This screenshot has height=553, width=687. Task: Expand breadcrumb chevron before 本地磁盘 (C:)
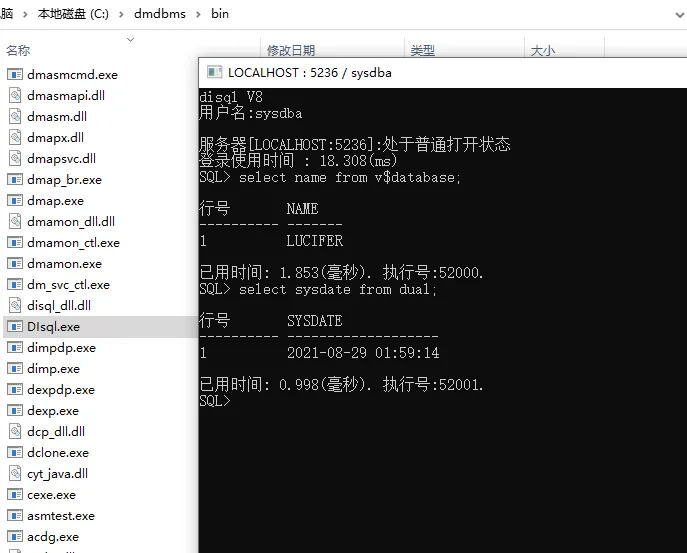(25, 14)
